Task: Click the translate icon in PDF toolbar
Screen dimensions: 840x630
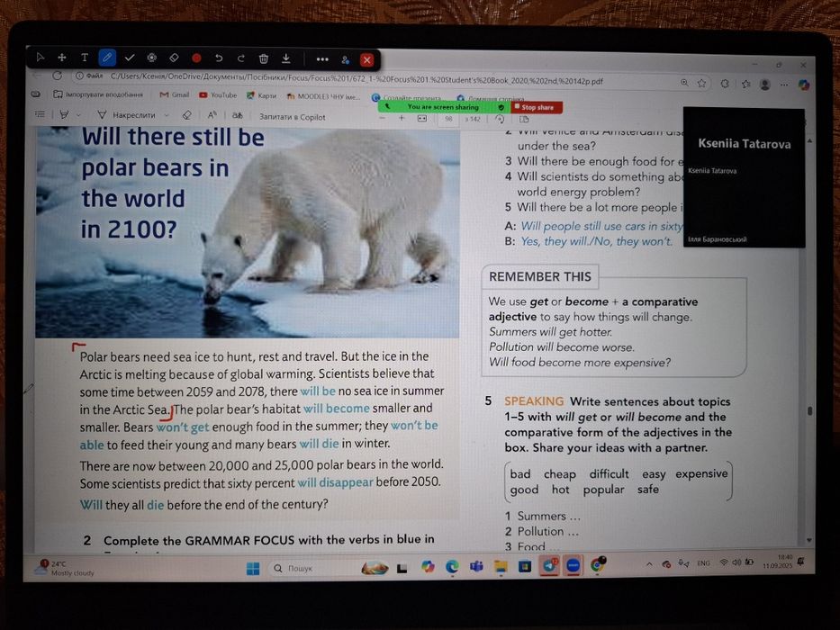Action: (x=238, y=116)
